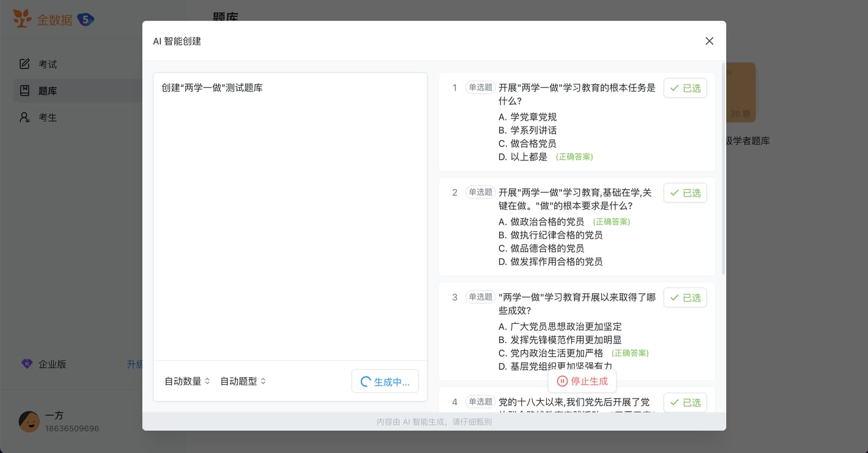Open the 自动题型 dropdown

pos(242,381)
